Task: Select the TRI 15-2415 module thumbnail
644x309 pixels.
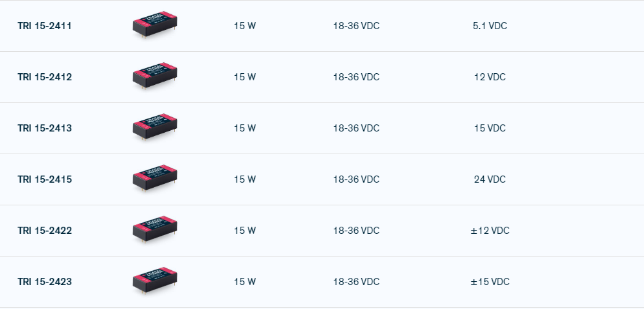Action: click(x=155, y=179)
